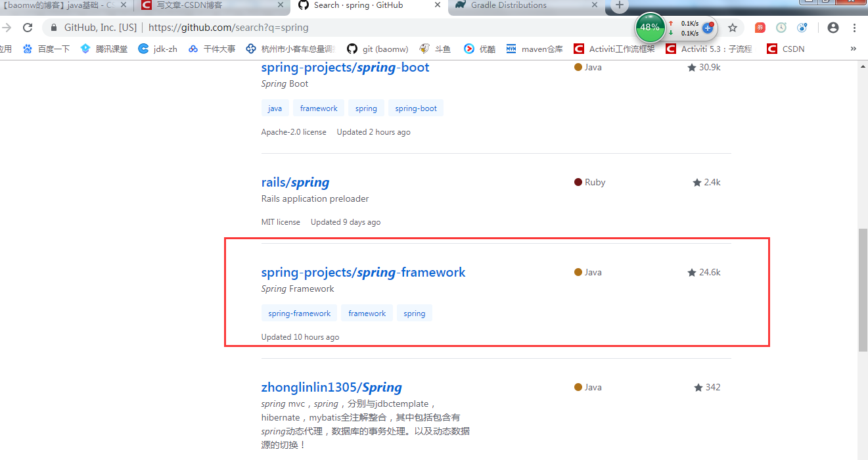Click the Updated 2 hours ago text
The width and height of the screenshot is (868, 460).
click(x=373, y=132)
